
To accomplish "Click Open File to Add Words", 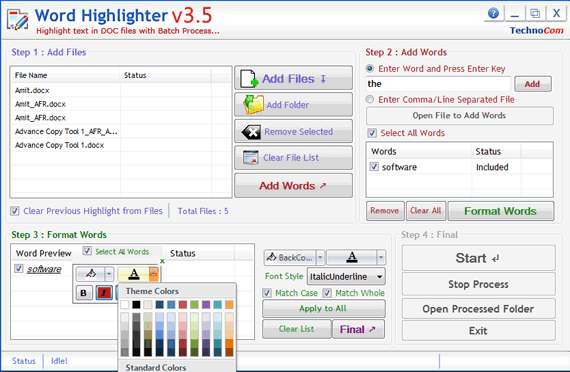I will coord(459,116).
